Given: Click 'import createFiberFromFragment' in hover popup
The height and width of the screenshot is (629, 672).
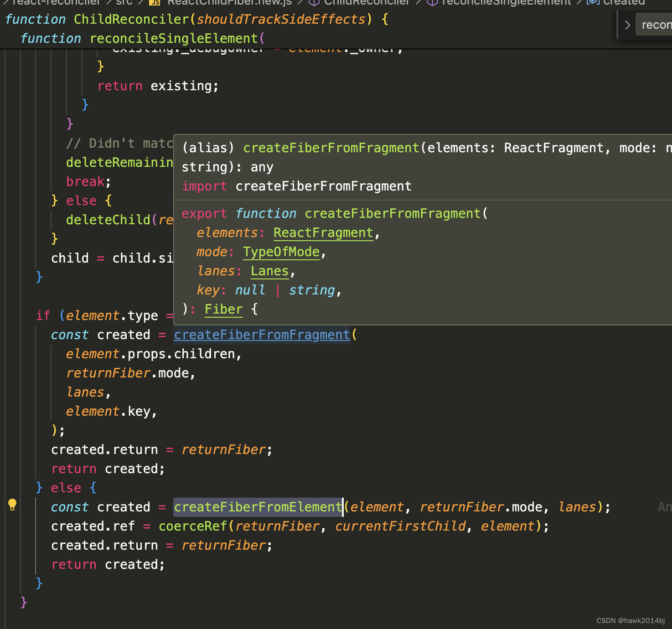Looking at the screenshot, I should pyautogui.click(x=297, y=186).
